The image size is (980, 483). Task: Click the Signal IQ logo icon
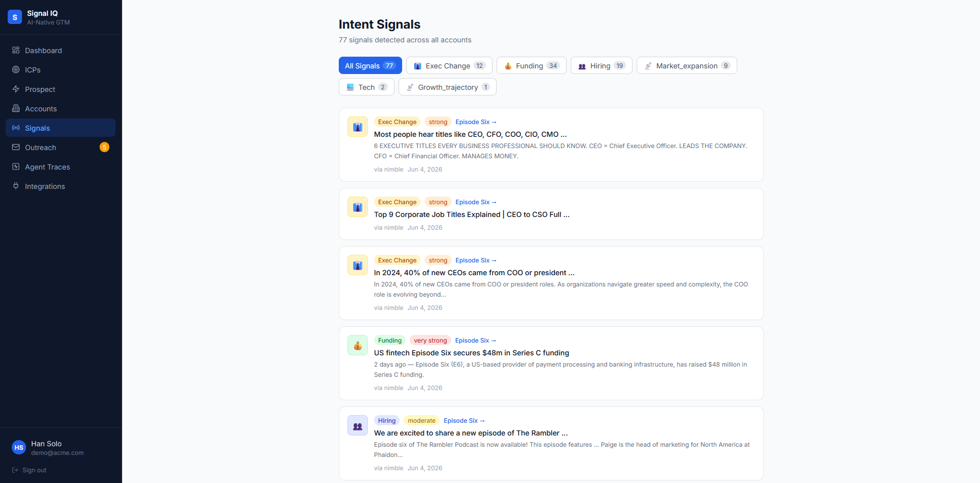pyautogui.click(x=15, y=17)
